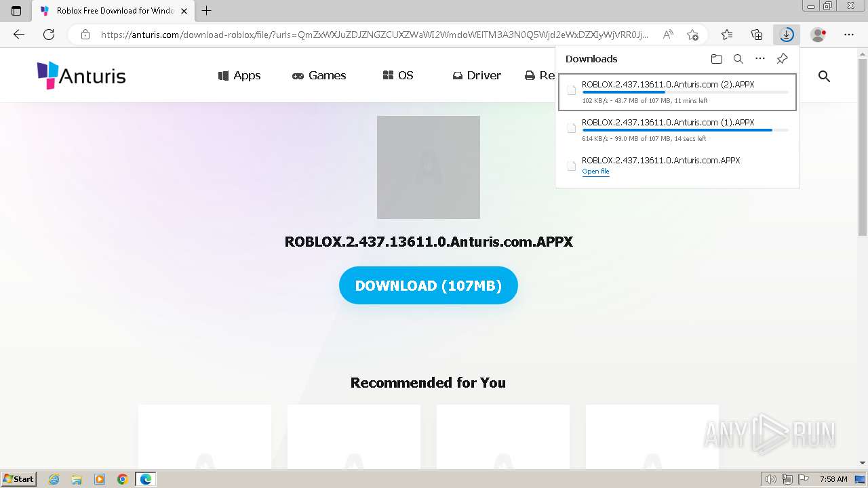Viewport: 868px width, 488px height.
Task: Click the Anturis site search icon
Action: click(824, 76)
